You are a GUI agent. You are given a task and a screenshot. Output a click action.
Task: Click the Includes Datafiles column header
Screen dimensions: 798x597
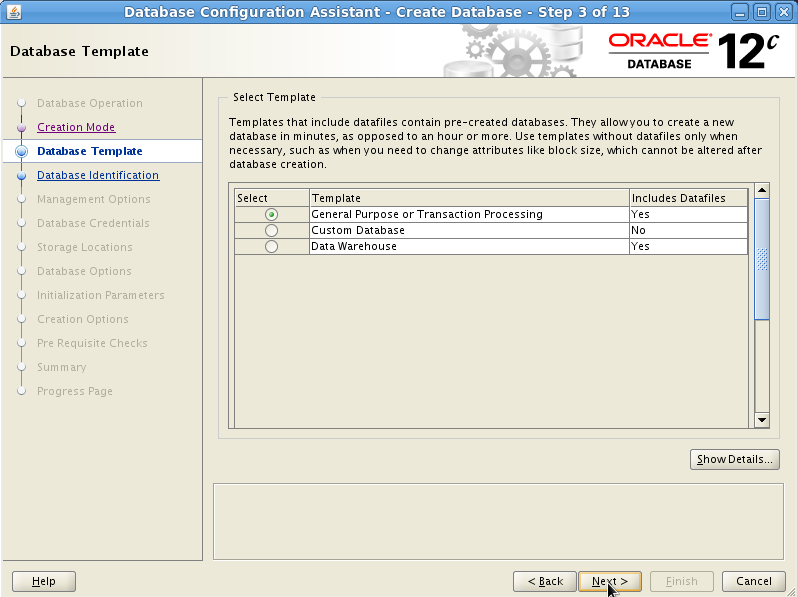coord(689,198)
